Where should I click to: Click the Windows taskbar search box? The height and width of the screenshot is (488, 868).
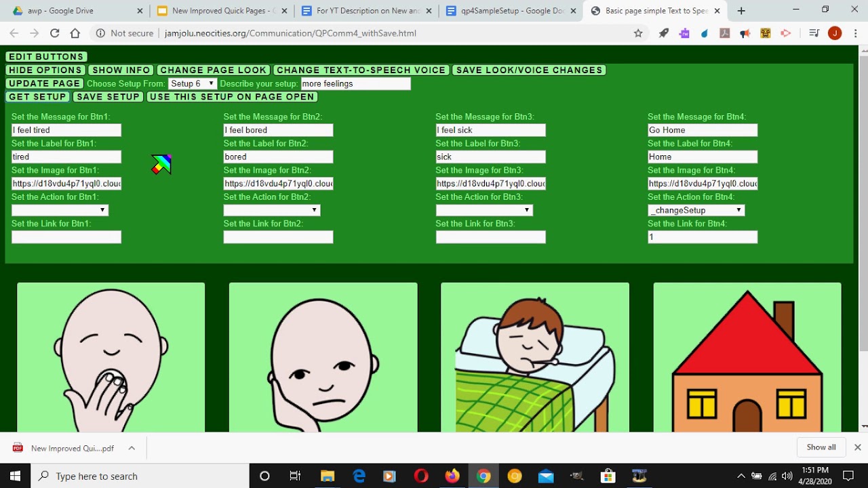tap(140, 476)
